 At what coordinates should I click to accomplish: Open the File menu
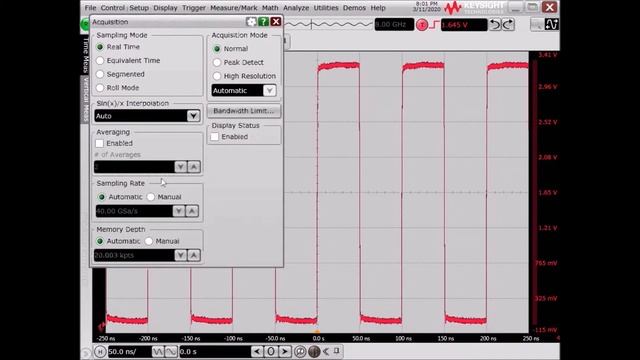click(90, 8)
